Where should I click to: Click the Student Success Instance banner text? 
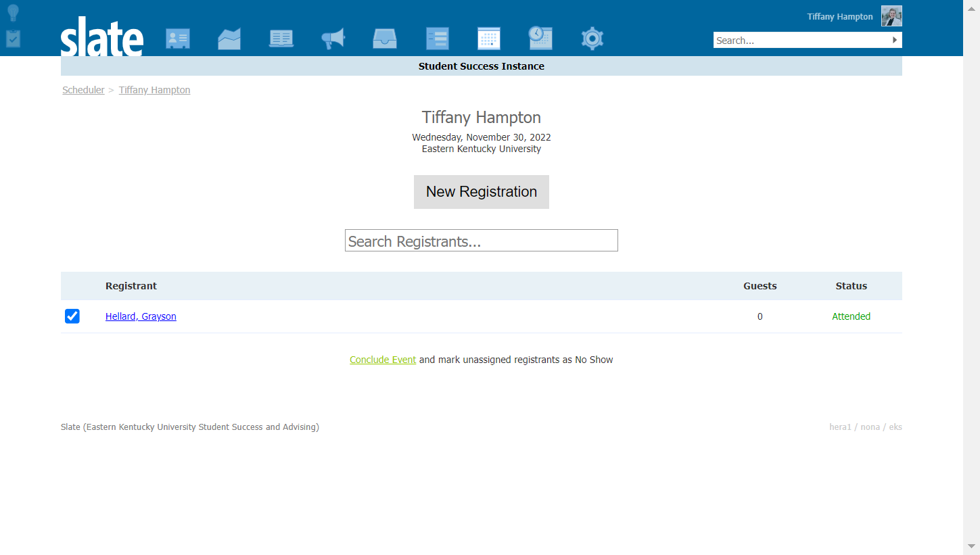pyautogui.click(x=482, y=66)
